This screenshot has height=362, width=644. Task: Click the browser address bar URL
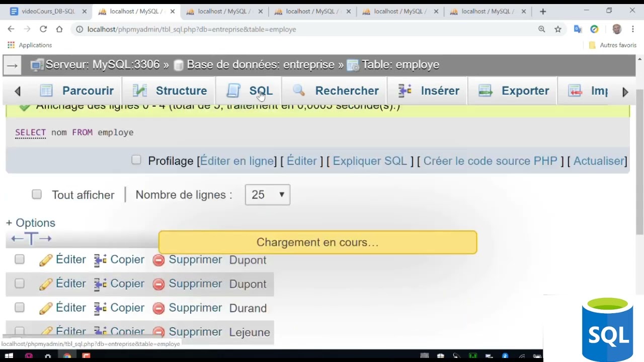[x=192, y=29]
